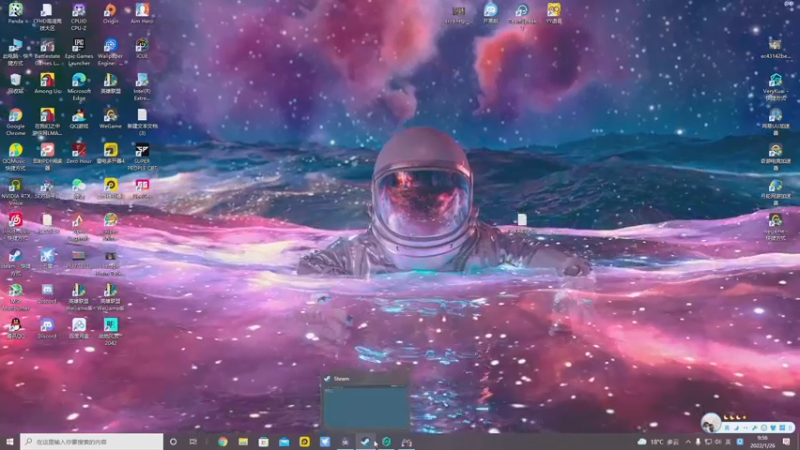The height and width of the screenshot is (450, 800).
Task: Open the iCUE desktop icon
Action: [x=142, y=48]
